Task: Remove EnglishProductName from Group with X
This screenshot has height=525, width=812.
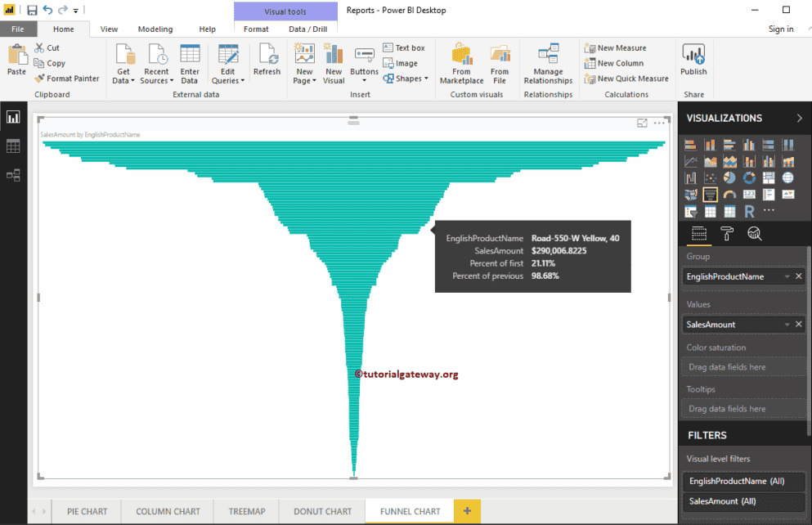Action: click(x=799, y=276)
